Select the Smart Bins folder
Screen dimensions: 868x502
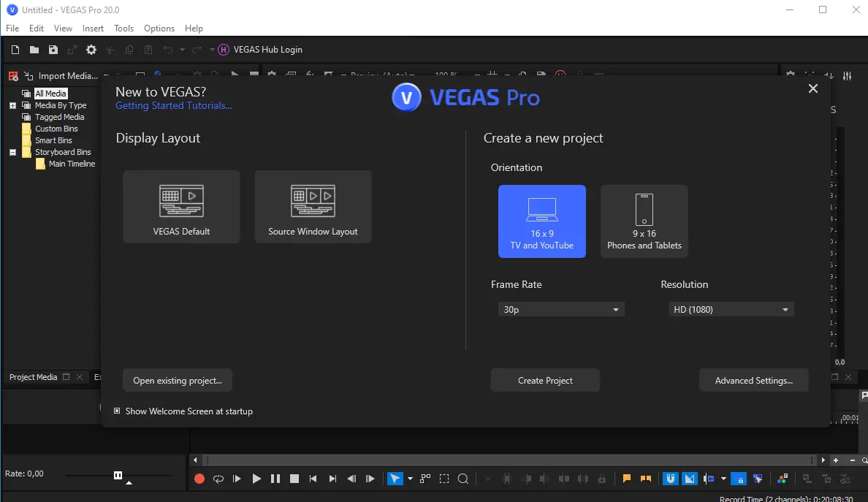coord(53,140)
